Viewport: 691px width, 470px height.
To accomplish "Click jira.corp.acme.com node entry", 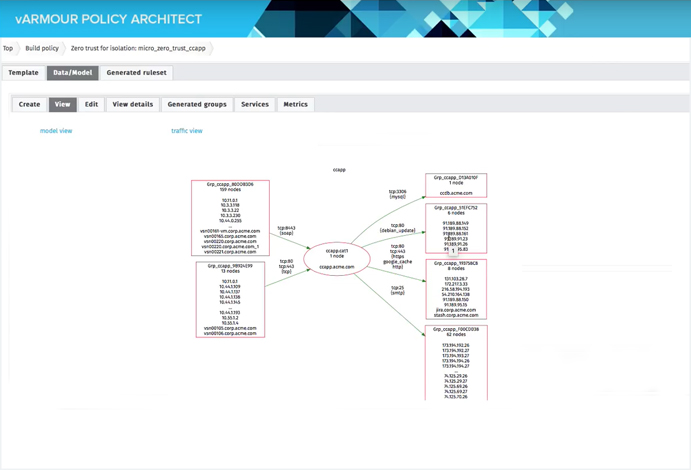I will tap(456, 310).
